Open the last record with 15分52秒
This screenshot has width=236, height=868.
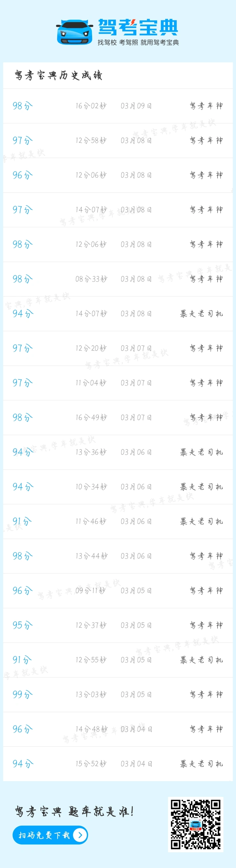pyautogui.click(x=118, y=763)
